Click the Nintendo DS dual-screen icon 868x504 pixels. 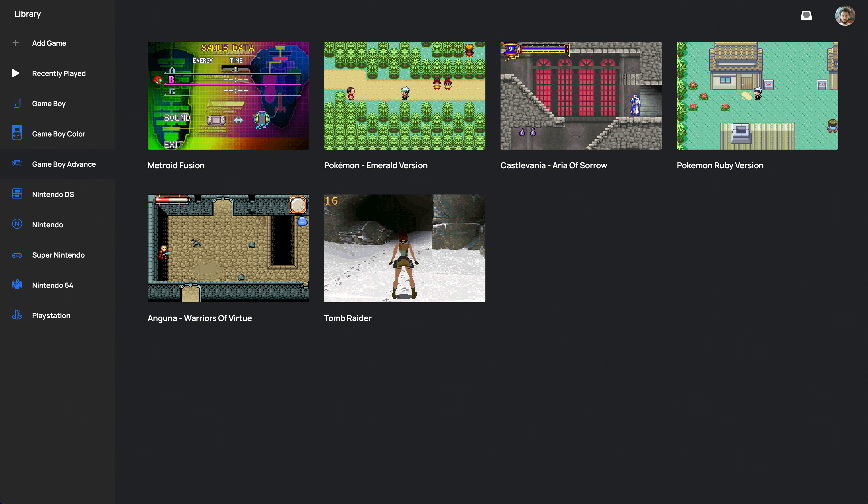tap(17, 194)
